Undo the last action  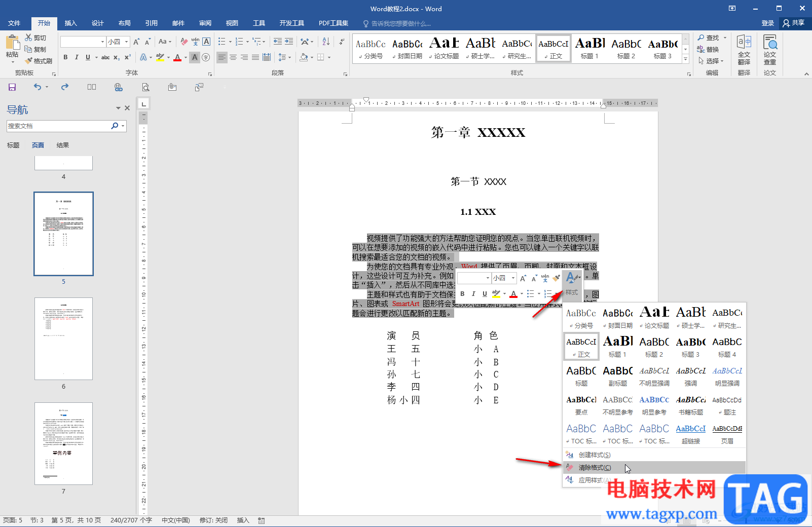[38, 87]
